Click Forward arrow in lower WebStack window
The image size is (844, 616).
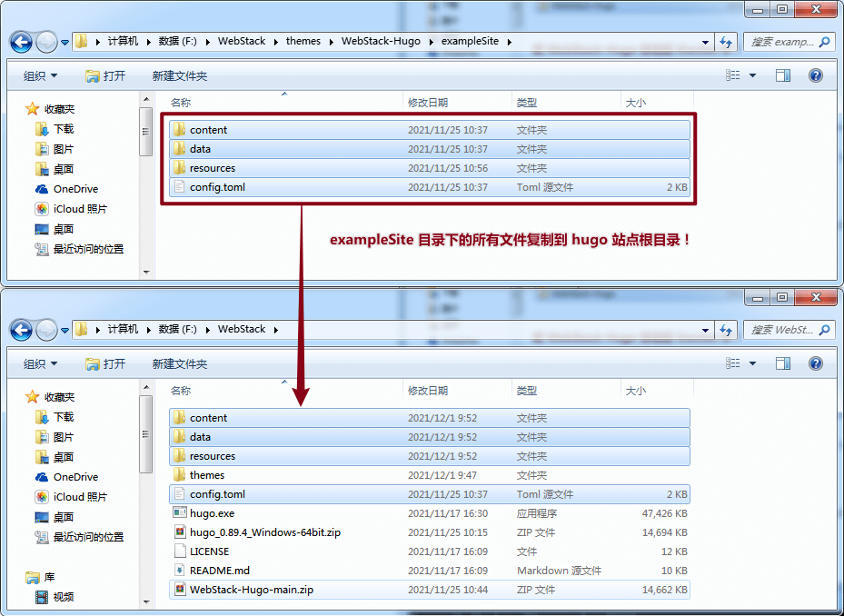click(46, 330)
